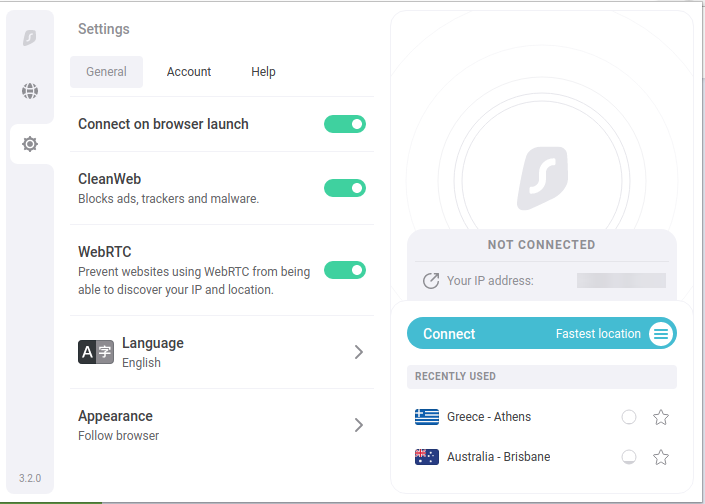Screen dimensions: 705x504
Task: Disable the CleanWeb switch
Action: coord(345,188)
